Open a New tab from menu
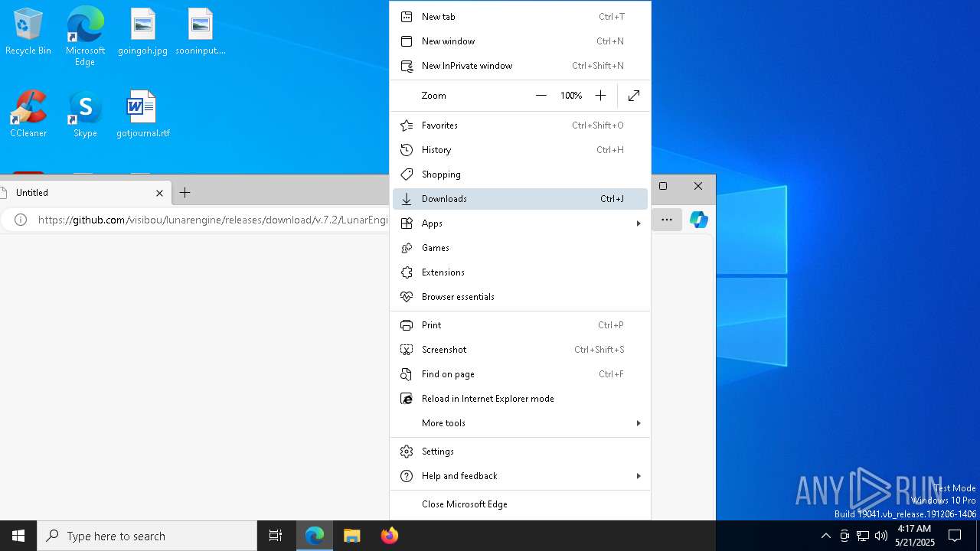Viewport: 980px width, 551px height. click(520, 17)
